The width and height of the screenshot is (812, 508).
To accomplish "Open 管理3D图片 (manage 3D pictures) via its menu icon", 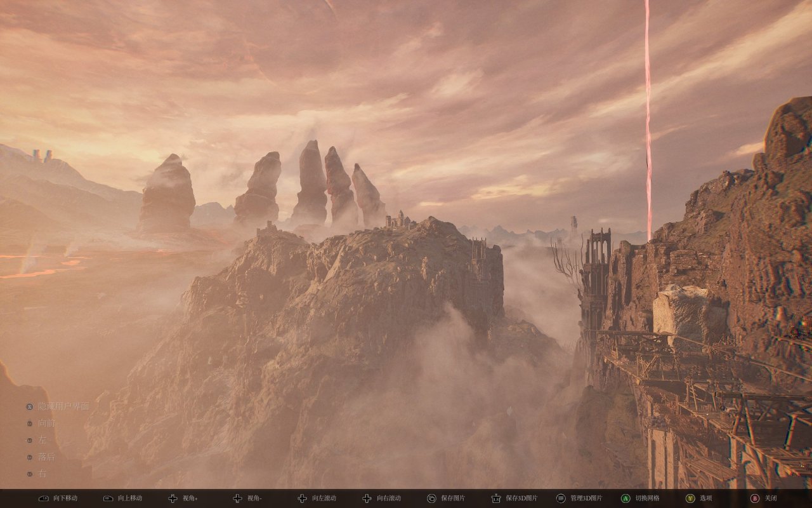I will point(561,498).
